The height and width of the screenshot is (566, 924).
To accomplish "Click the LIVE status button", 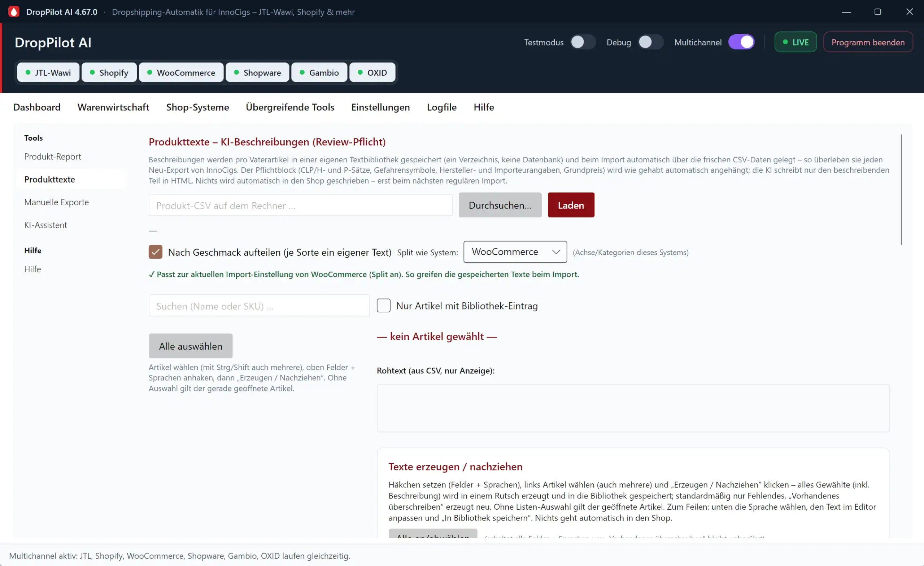I will (796, 42).
